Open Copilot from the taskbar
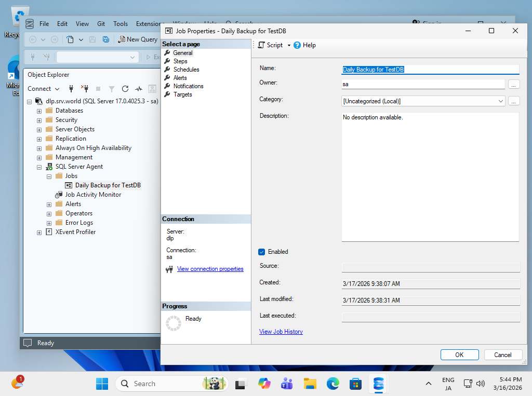The height and width of the screenshot is (396, 532). [x=264, y=384]
